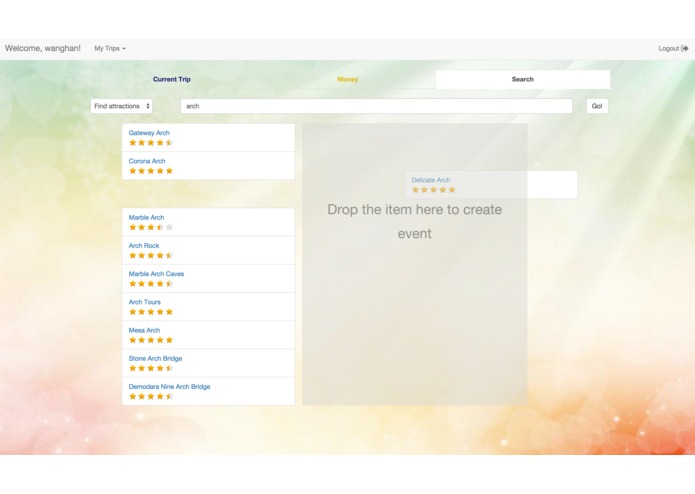This screenshot has width=695, height=494.
Task: Click the Marble Arch star rating
Action: (151, 227)
